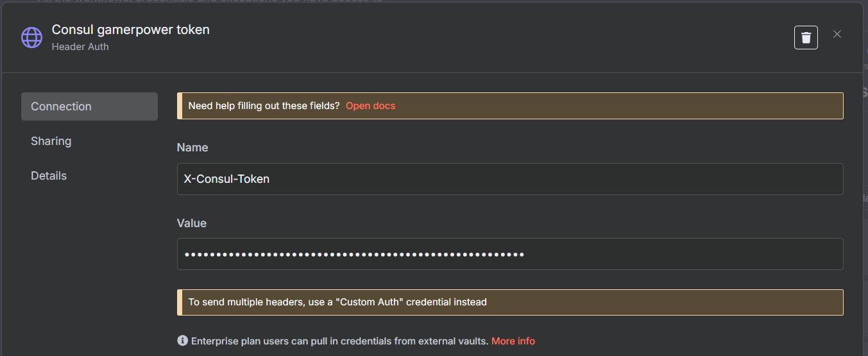Click the Enterprise plan users hint text

click(339, 341)
